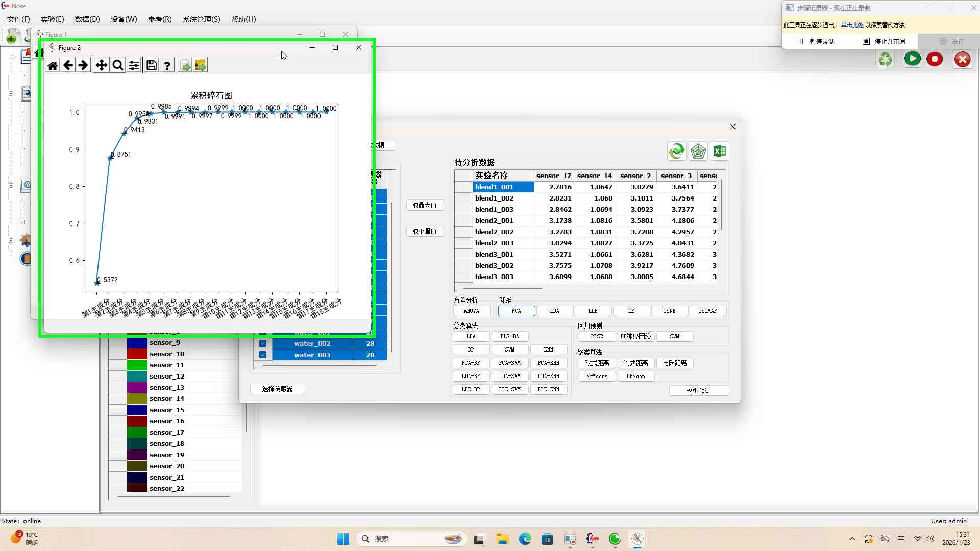Click the Save figure floppy icon
Viewport: 980px width, 551px height.
152,65
